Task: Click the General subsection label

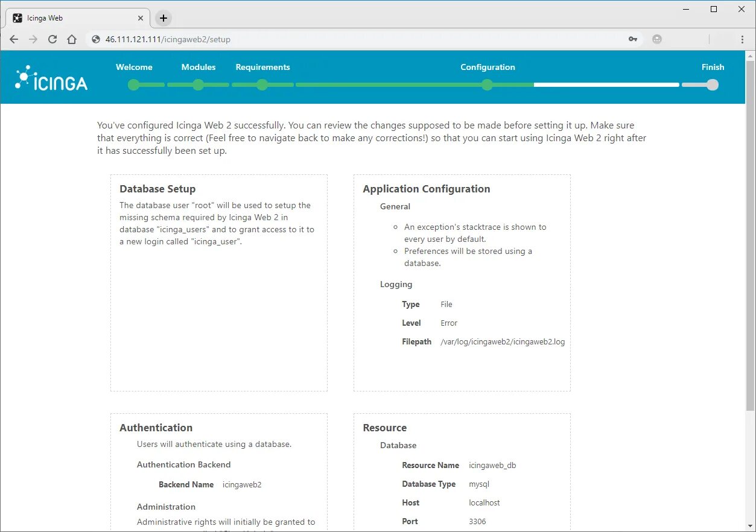Action: coord(395,206)
